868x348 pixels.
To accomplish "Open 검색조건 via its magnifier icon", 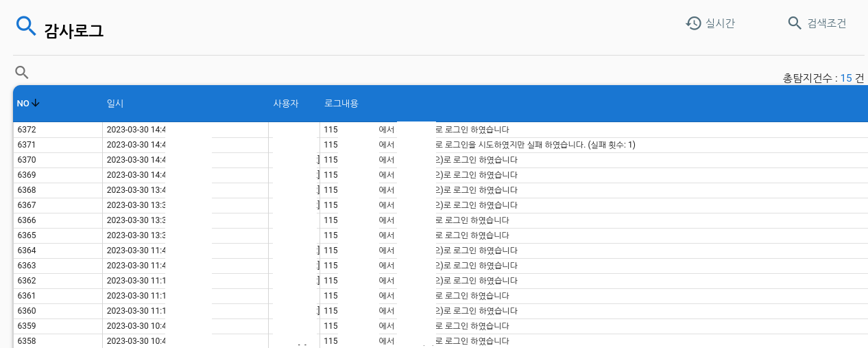I will pyautogui.click(x=795, y=23).
